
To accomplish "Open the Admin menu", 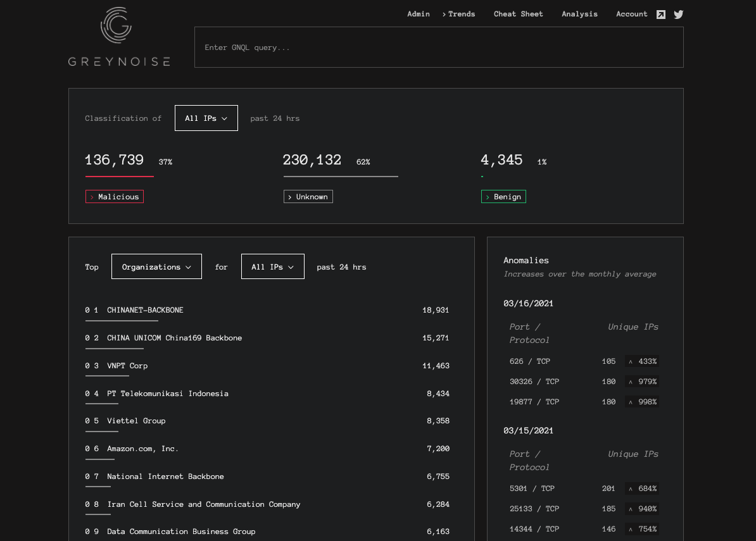I will [x=419, y=14].
